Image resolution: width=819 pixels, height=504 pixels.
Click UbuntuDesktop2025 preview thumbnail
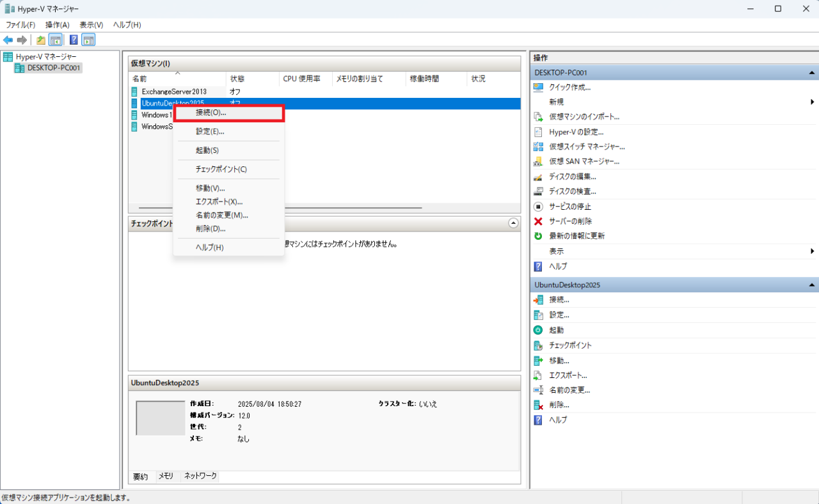point(161,418)
